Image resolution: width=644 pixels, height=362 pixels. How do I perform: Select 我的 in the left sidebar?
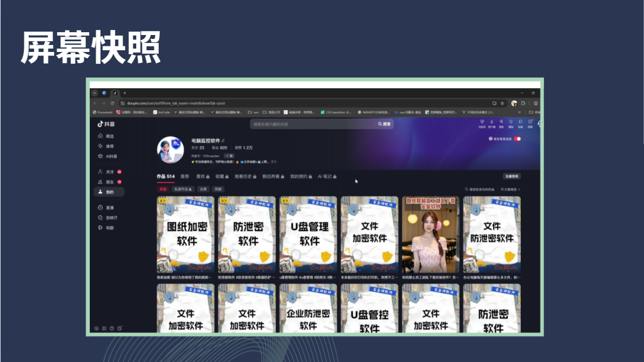pos(109,191)
